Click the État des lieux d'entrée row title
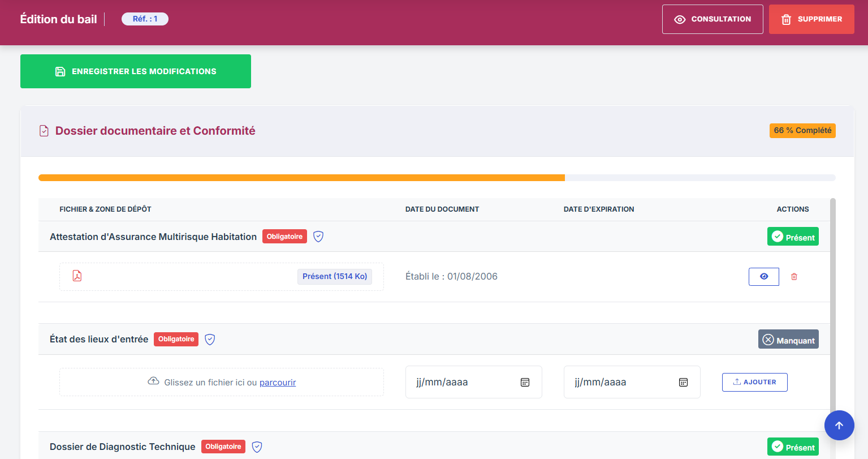The width and height of the screenshot is (868, 459). [99, 339]
